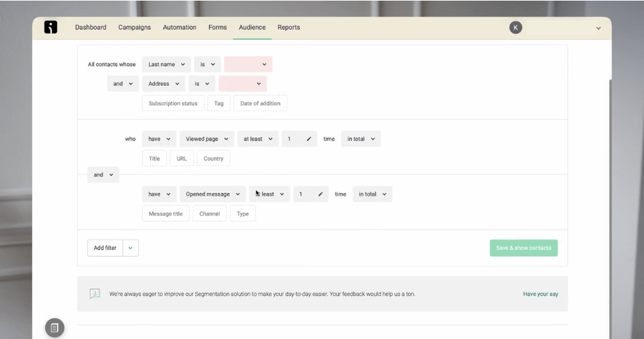Add the URL condition

click(182, 158)
